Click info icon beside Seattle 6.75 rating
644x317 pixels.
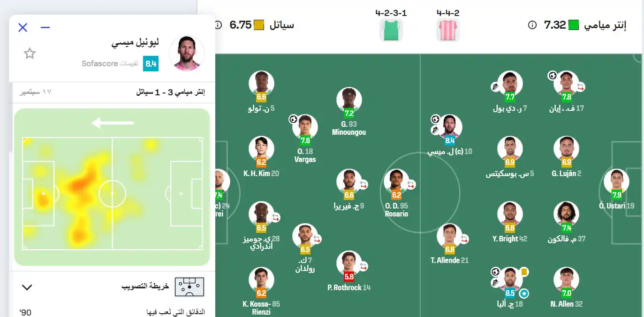point(218,25)
